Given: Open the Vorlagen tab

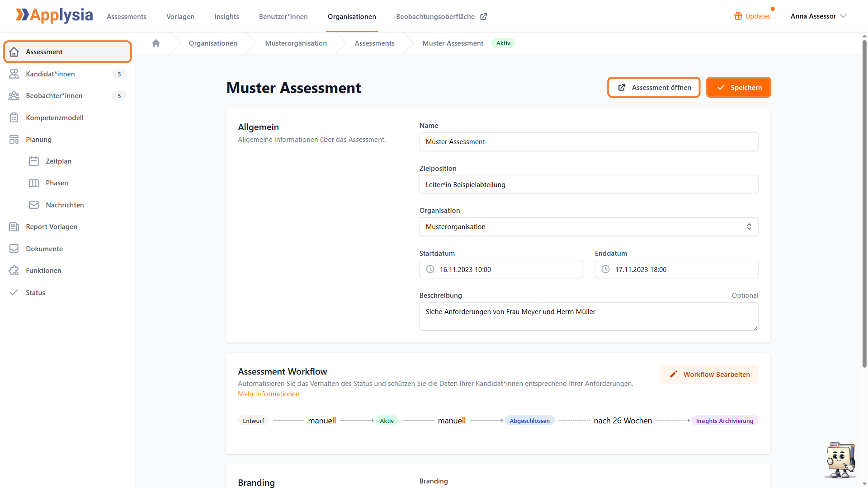Looking at the screenshot, I should tap(180, 16).
